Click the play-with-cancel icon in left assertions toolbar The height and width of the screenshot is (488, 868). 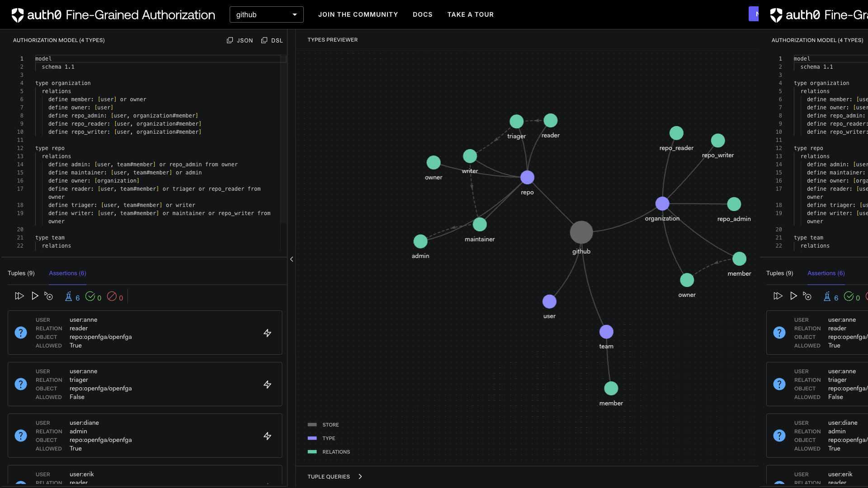[x=48, y=296]
